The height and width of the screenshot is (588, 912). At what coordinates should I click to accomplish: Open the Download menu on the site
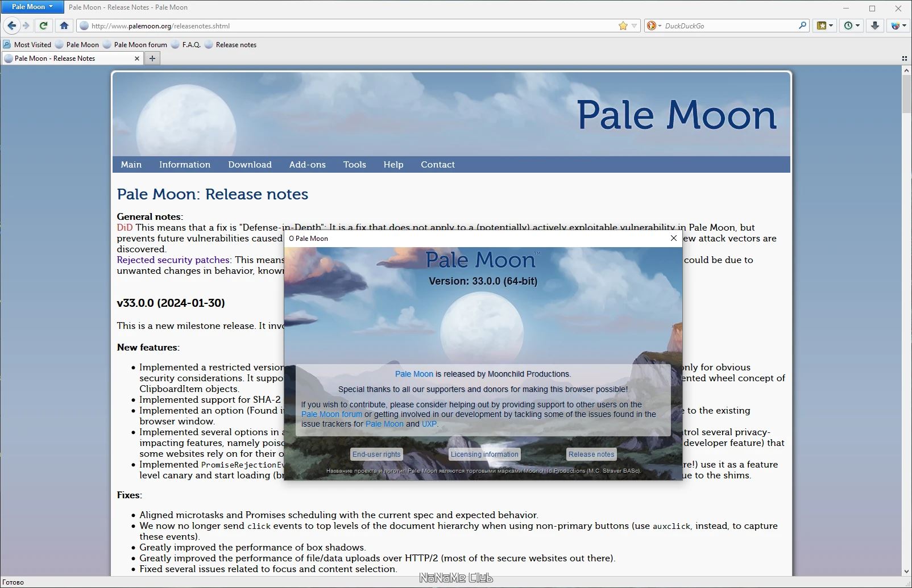(250, 164)
